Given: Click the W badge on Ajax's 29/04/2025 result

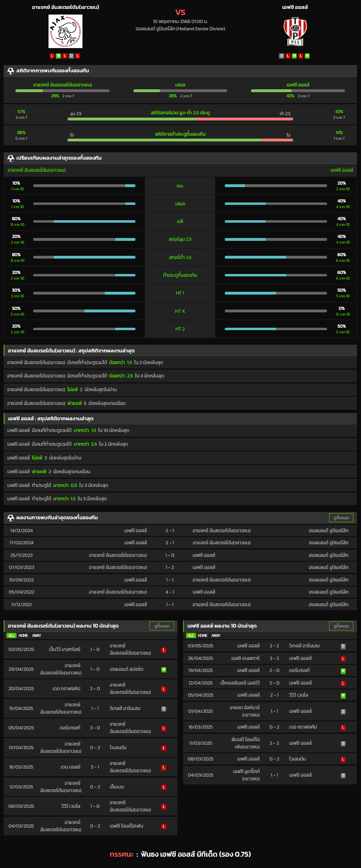Looking at the screenshot, I should point(164,670).
